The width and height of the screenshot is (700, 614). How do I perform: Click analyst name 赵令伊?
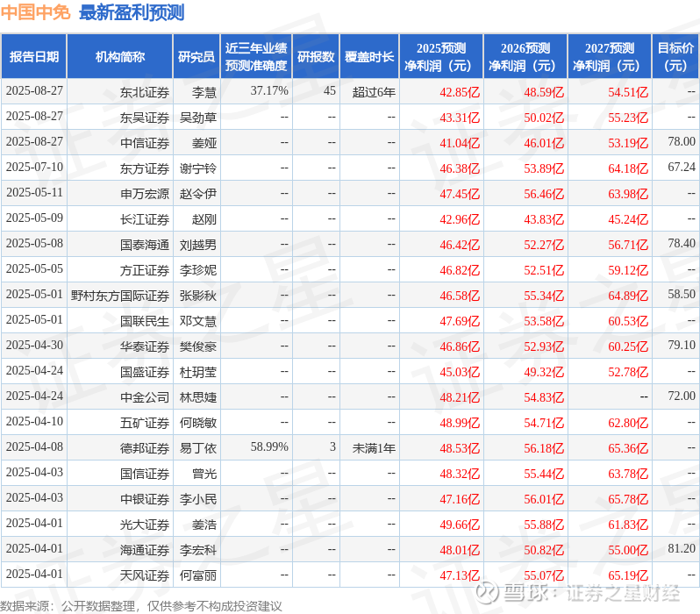(198, 194)
